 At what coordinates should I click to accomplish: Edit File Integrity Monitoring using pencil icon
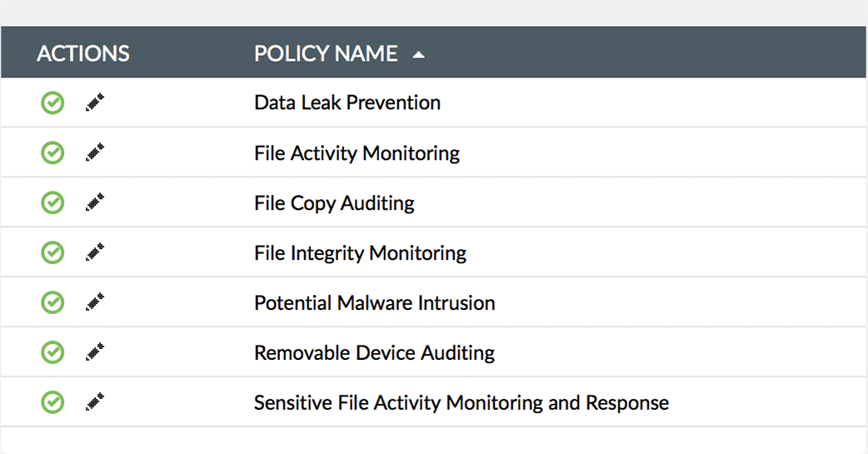95,252
